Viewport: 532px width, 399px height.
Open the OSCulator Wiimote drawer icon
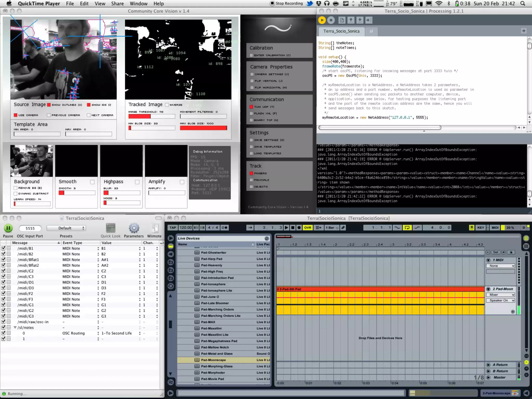(155, 228)
